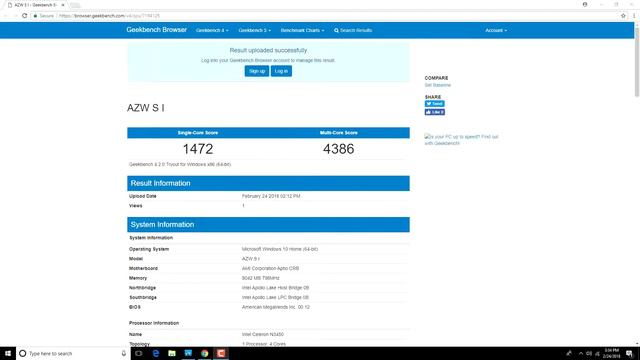This screenshot has width=640, height=360.
Task: Click the AZW S I page heading
Action: pos(146,108)
